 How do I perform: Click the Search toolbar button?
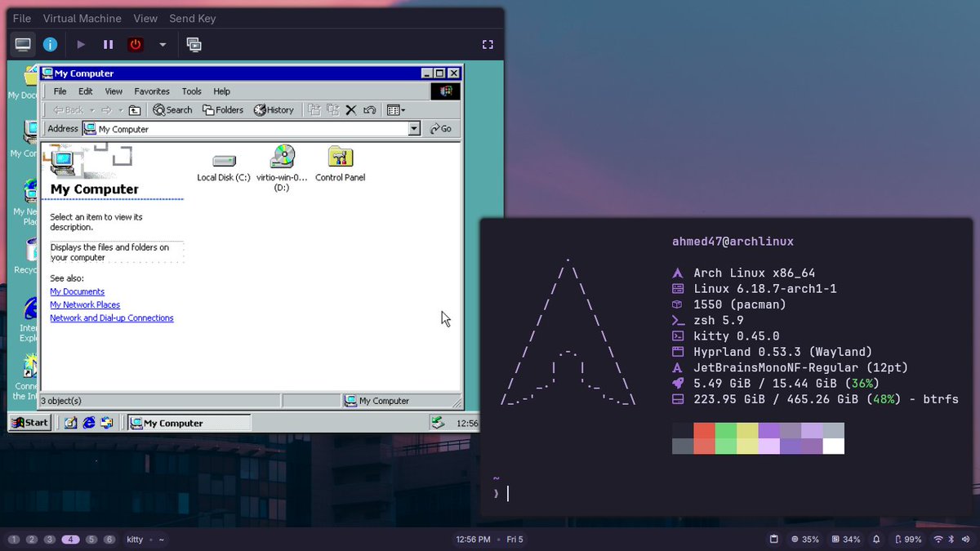click(173, 110)
